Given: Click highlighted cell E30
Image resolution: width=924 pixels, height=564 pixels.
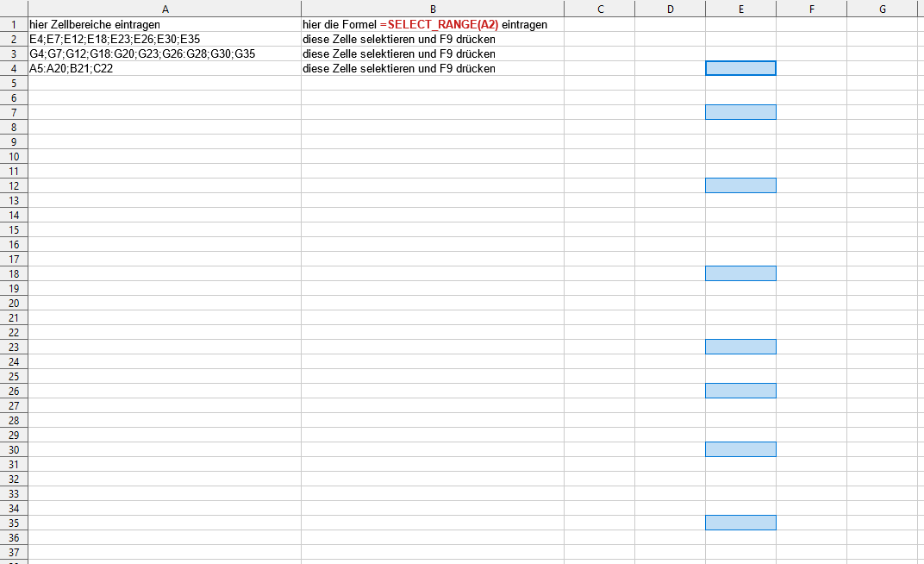Looking at the screenshot, I should (x=740, y=449).
